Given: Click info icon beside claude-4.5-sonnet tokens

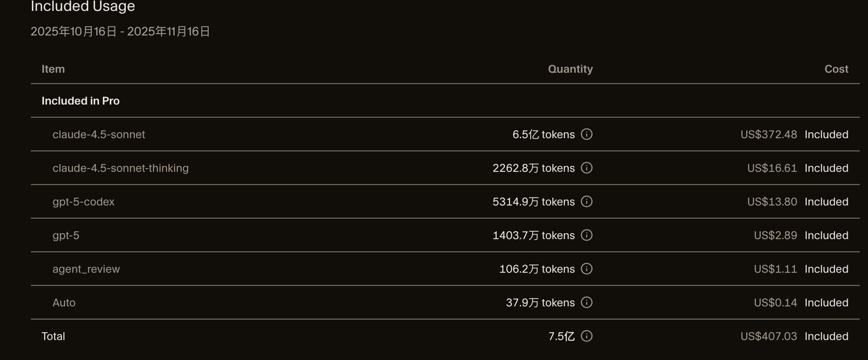Looking at the screenshot, I should pyautogui.click(x=587, y=134).
